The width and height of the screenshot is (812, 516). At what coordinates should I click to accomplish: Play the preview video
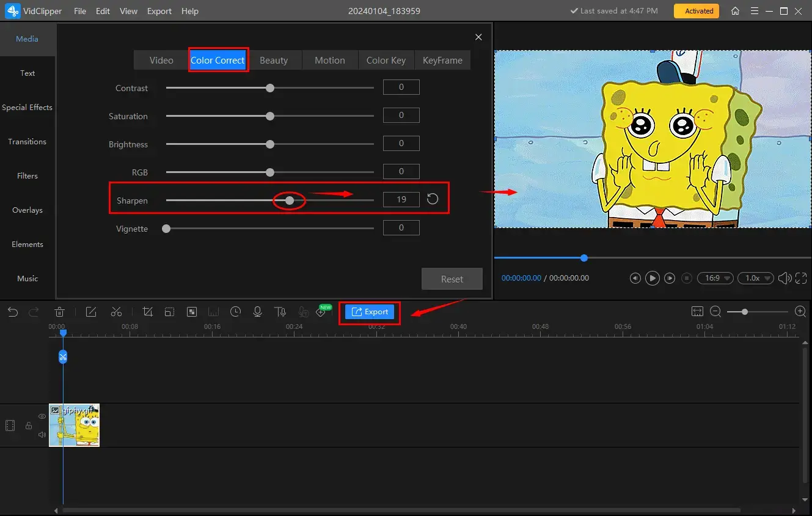click(x=653, y=278)
